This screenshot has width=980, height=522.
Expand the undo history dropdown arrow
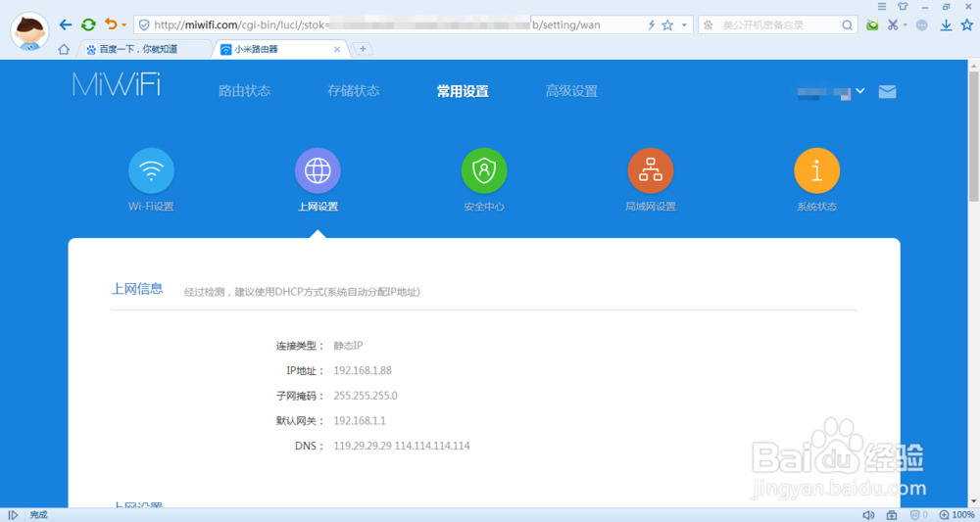[123, 25]
